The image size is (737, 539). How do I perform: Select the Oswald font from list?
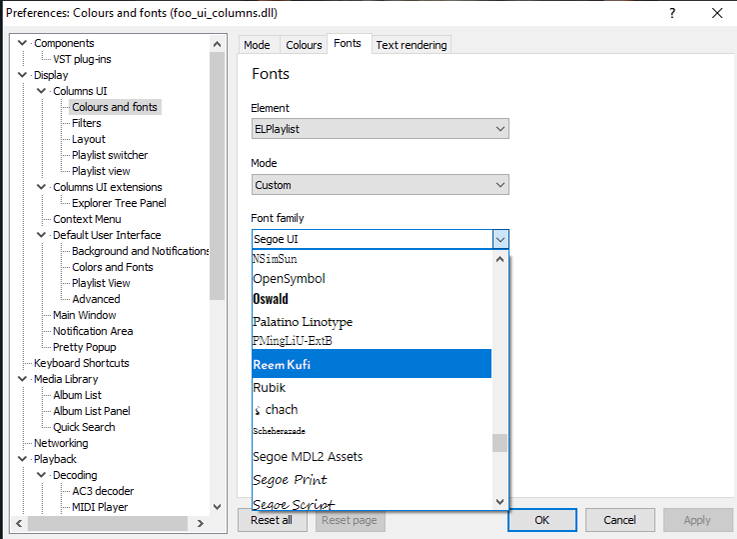(x=271, y=299)
